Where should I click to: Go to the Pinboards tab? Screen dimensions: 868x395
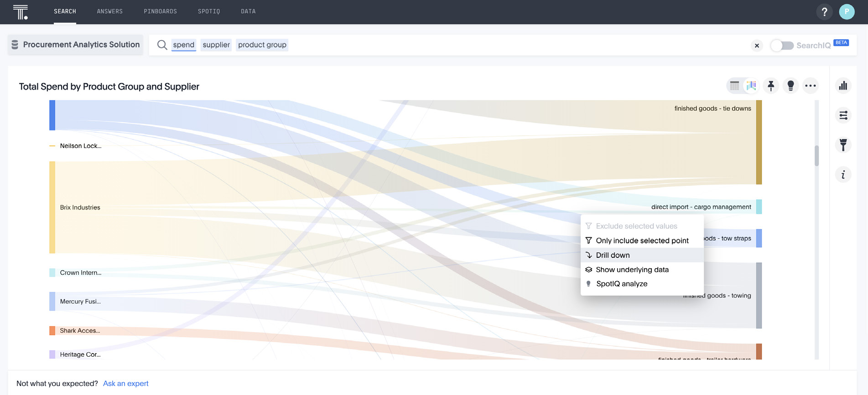click(160, 11)
